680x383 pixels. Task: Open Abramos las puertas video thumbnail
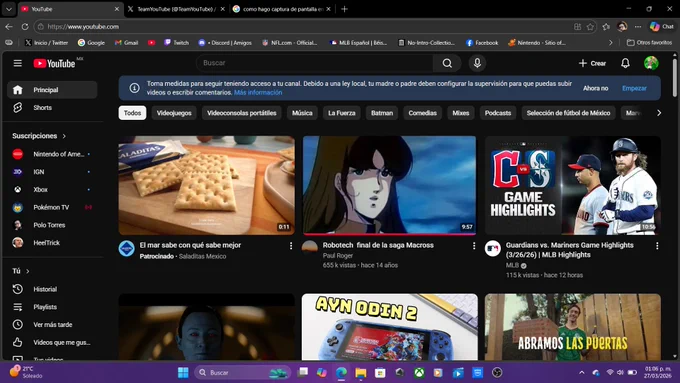click(573, 327)
